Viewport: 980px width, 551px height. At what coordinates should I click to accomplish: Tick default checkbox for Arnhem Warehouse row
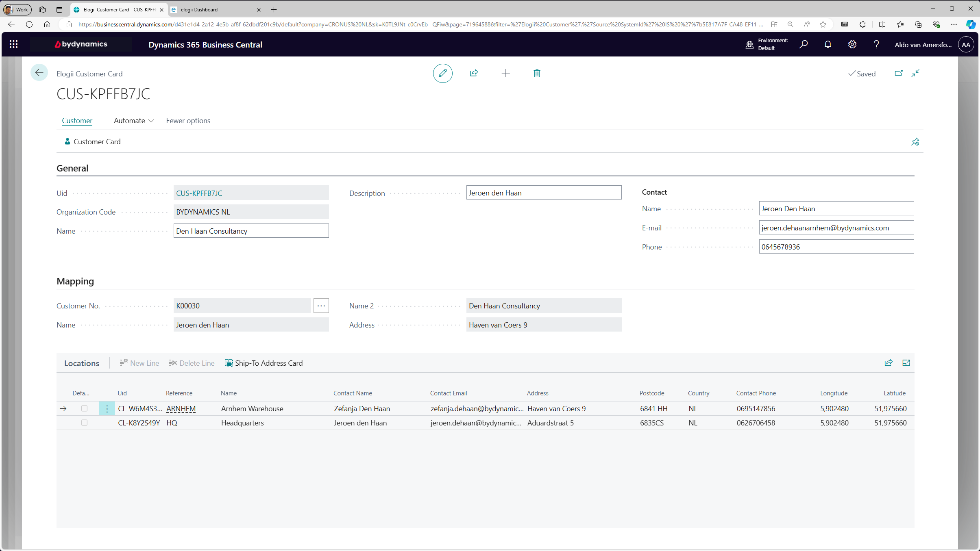tap(84, 408)
